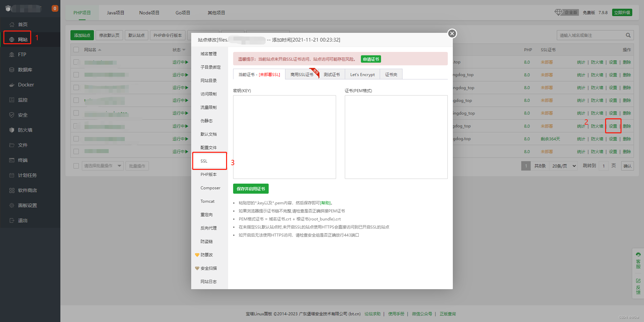Screen dimensions: 644x322
Task: Open the FTP sidebar icon
Action: (12, 55)
